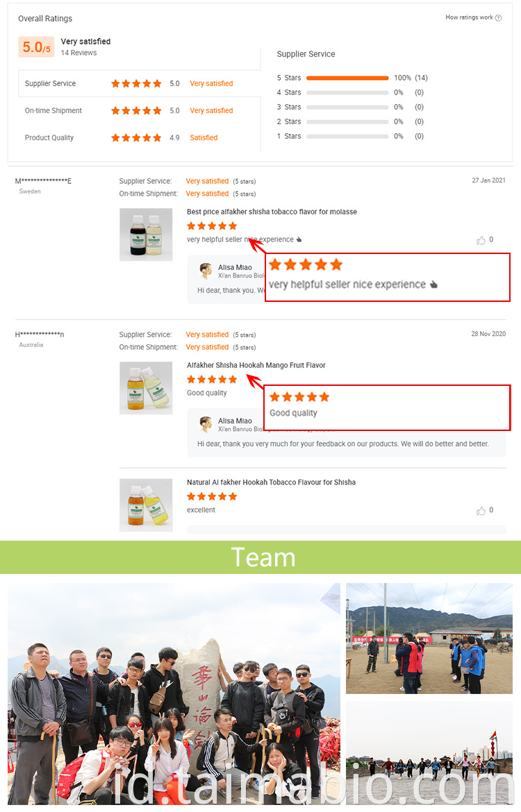
Task: Like the Sweden reviewer's comment with thumbs-up
Action: tap(481, 240)
